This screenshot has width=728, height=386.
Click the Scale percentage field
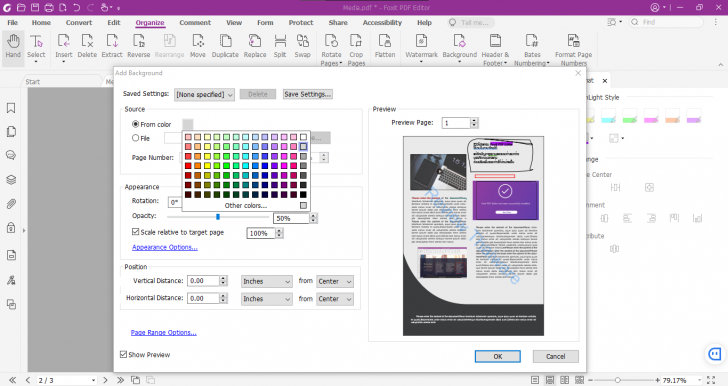point(261,233)
